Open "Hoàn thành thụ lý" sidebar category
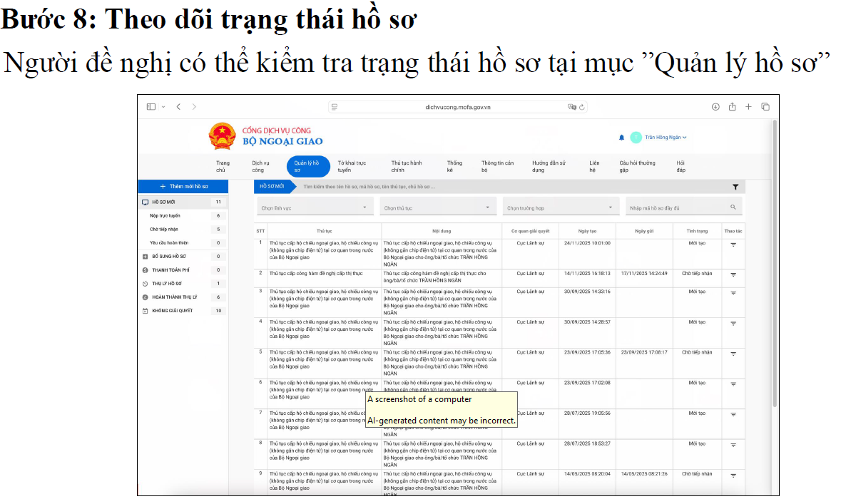 tap(174, 297)
